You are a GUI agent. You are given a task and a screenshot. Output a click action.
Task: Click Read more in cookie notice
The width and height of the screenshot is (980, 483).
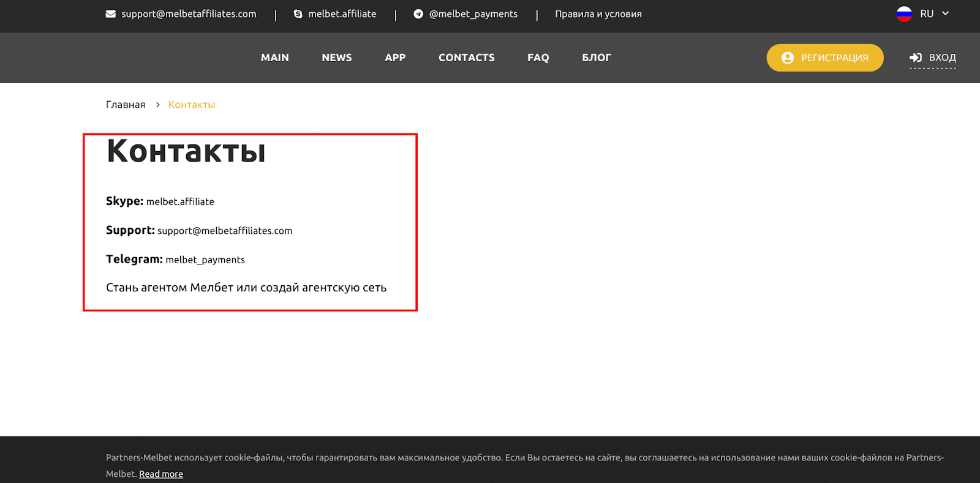tap(161, 474)
